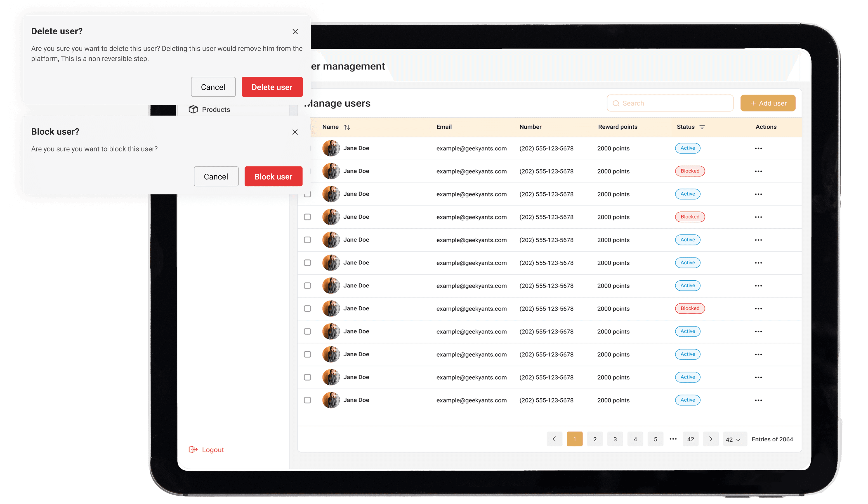Image resolution: width=868 pixels, height=504 pixels.
Task: Tick checkbox of fifth table row
Action: [x=308, y=240]
